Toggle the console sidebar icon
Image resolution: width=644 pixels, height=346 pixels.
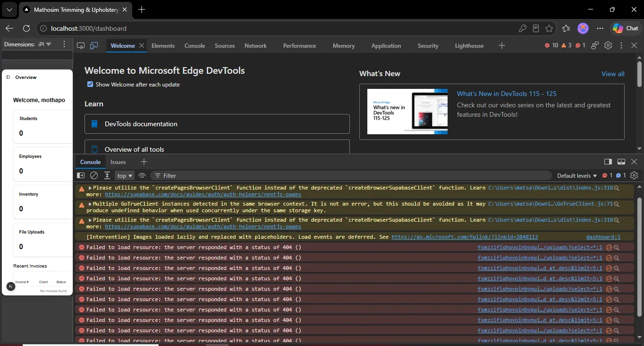click(81, 175)
